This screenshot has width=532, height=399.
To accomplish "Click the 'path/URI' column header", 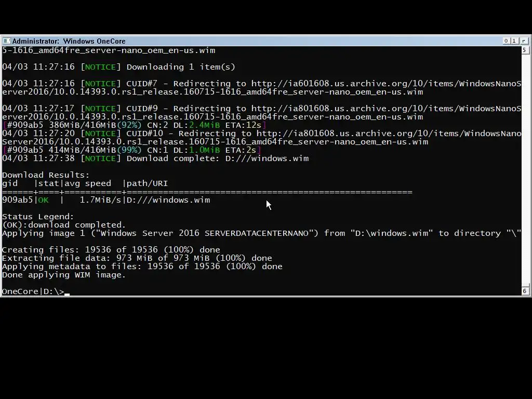I will point(147,183).
